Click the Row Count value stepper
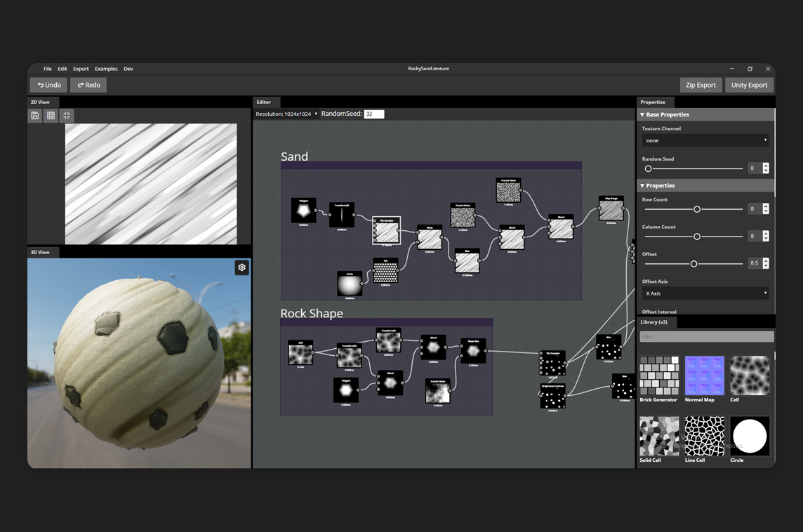 pos(766,208)
